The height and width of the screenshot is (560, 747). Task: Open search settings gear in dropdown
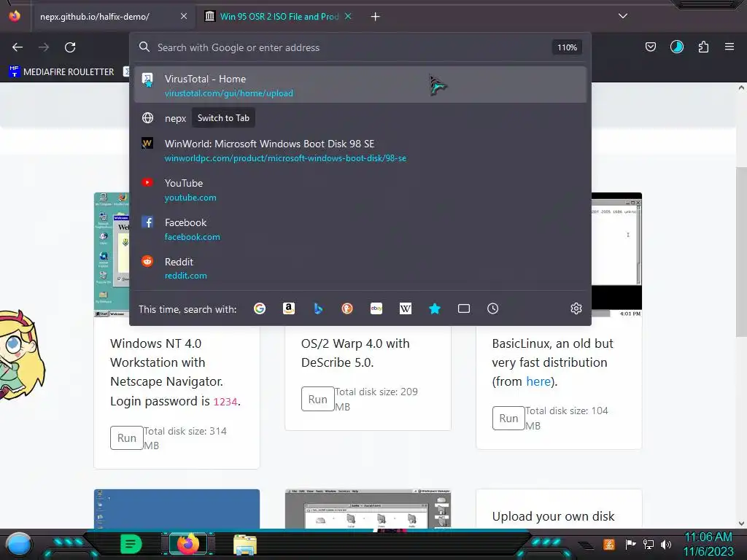pos(576,308)
